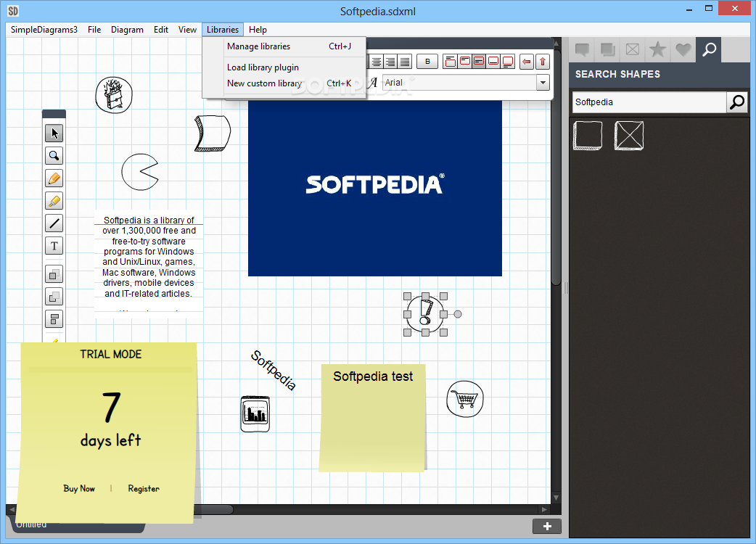This screenshot has width=756, height=544.
Task: Open the Diagram menu
Action: click(x=127, y=30)
